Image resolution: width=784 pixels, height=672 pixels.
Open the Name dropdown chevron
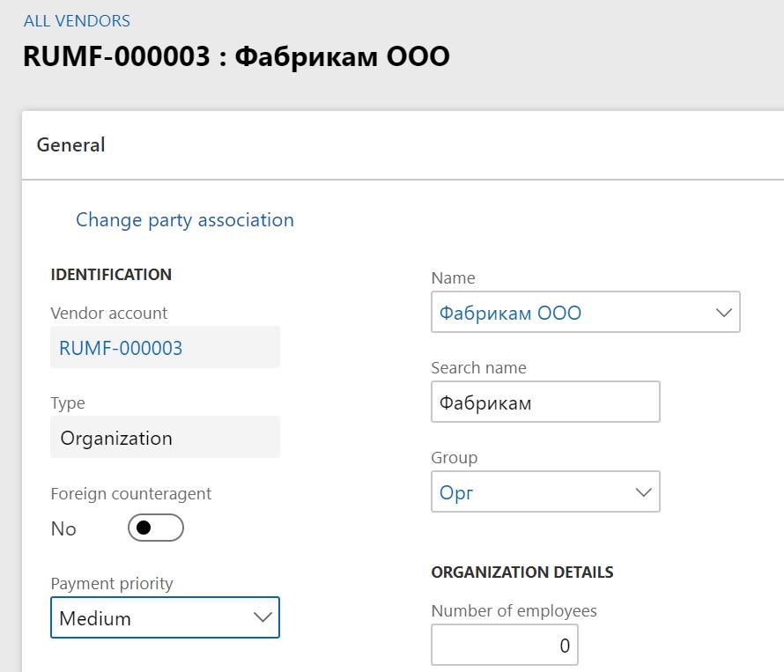(724, 313)
